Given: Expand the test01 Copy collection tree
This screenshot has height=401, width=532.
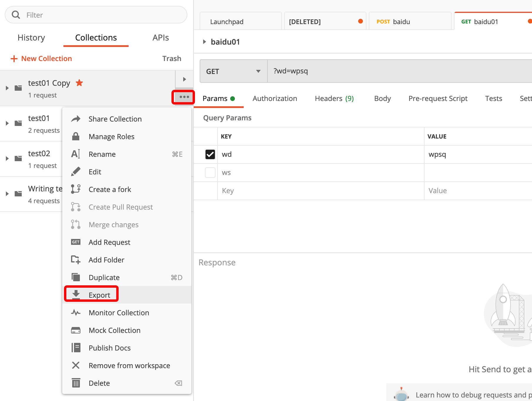Looking at the screenshot, I should pyautogui.click(x=7, y=88).
